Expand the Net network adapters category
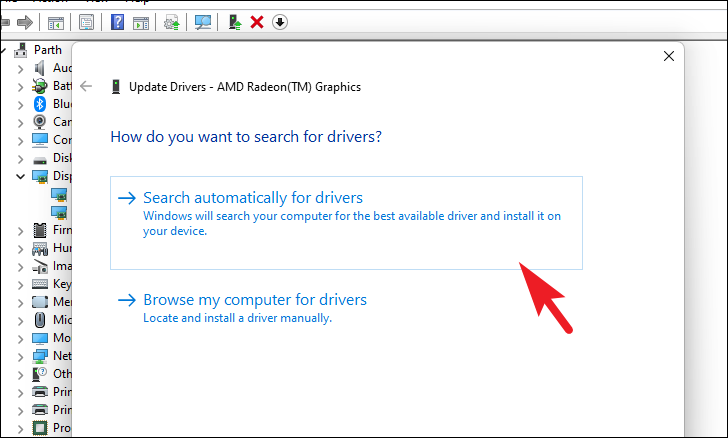 point(20,357)
